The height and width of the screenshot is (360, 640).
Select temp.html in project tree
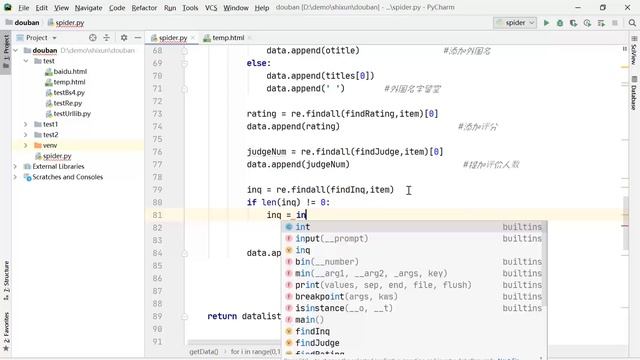(x=69, y=82)
